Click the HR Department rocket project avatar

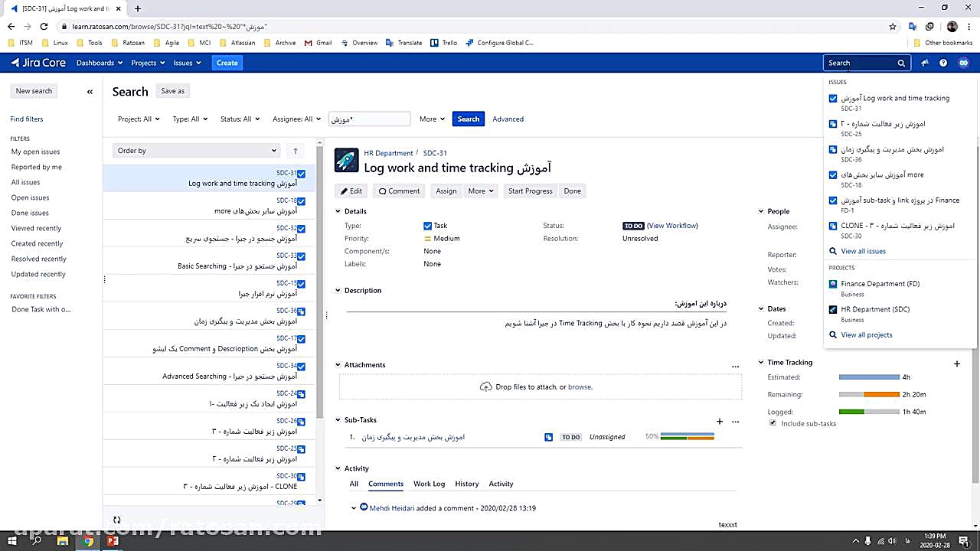pos(347,159)
